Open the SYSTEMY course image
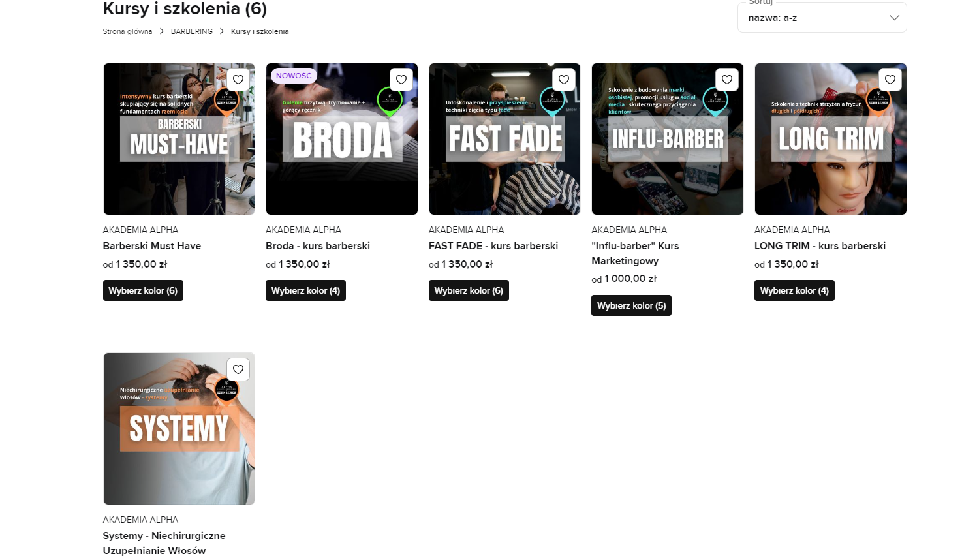 [179, 429]
